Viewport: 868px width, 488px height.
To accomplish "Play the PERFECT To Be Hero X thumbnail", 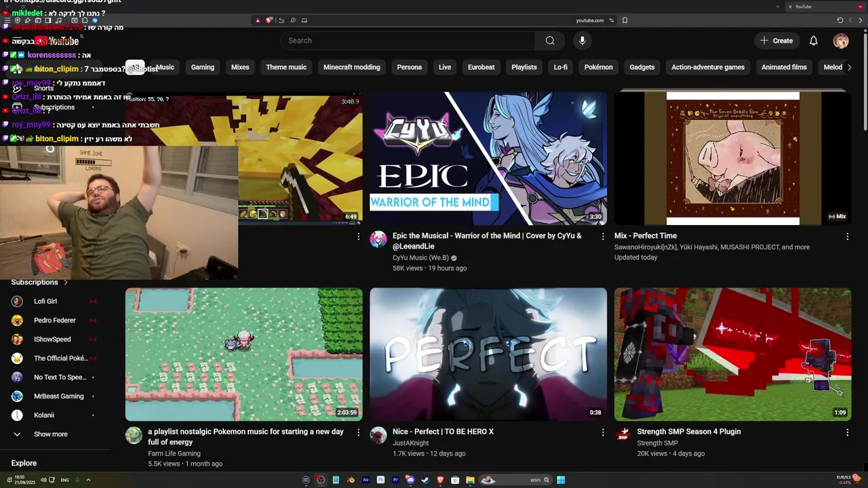I will point(488,354).
